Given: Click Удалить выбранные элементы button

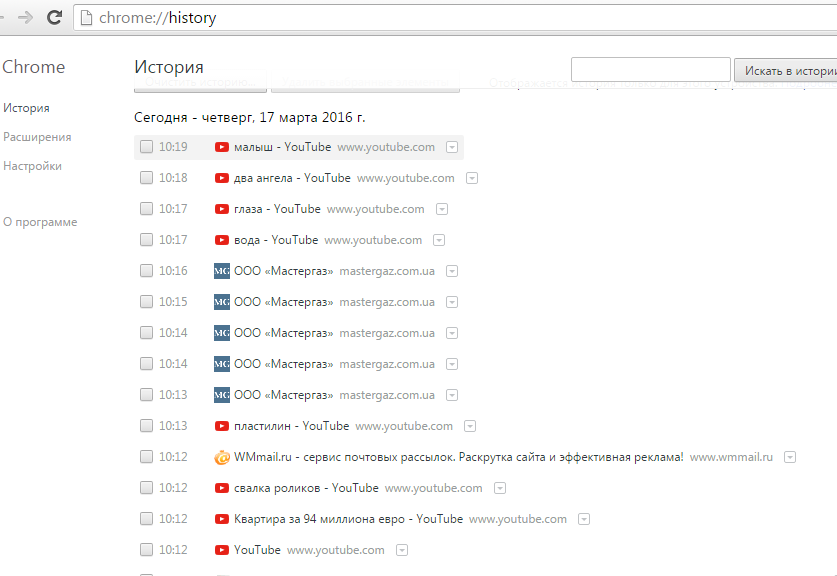Looking at the screenshot, I should tap(365, 82).
